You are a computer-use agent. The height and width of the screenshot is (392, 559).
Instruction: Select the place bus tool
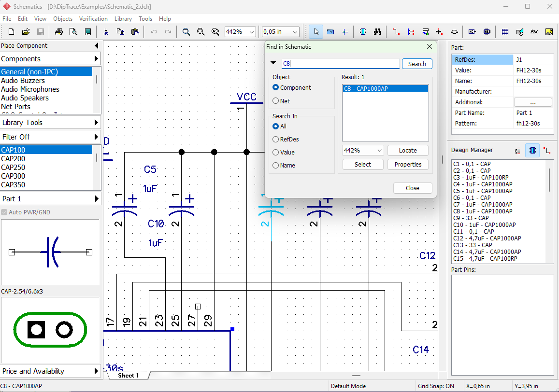click(x=411, y=32)
